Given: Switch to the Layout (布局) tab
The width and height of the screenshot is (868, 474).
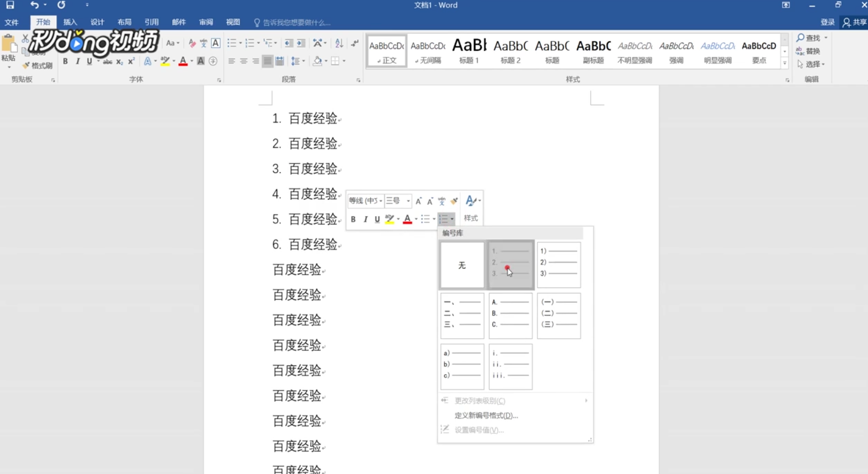Looking at the screenshot, I should tap(124, 23).
